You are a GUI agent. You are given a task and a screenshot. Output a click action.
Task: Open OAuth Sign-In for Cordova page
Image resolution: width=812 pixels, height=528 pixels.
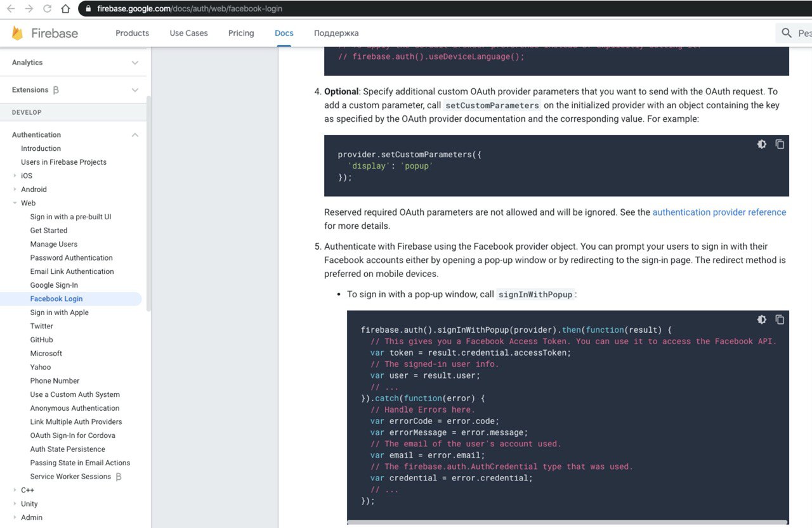coord(73,435)
